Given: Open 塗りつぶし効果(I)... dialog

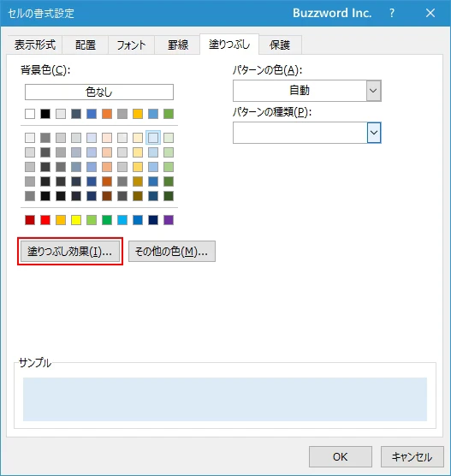Looking at the screenshot, I should (70, 252).
